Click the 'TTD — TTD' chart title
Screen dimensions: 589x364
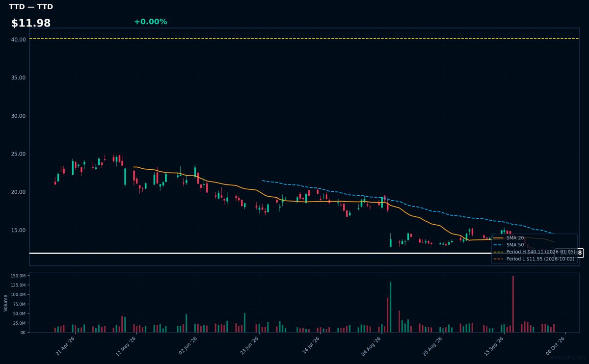pos(31,7)
